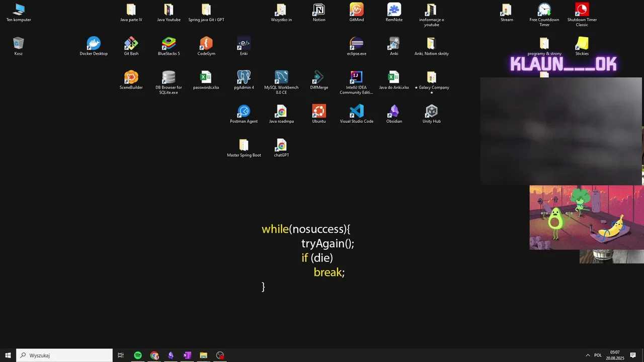Viewport: 644px width, 362px height.
Task: Select the passwords.xlsx file
Action: pyautogui.click(x=206, y=80)
